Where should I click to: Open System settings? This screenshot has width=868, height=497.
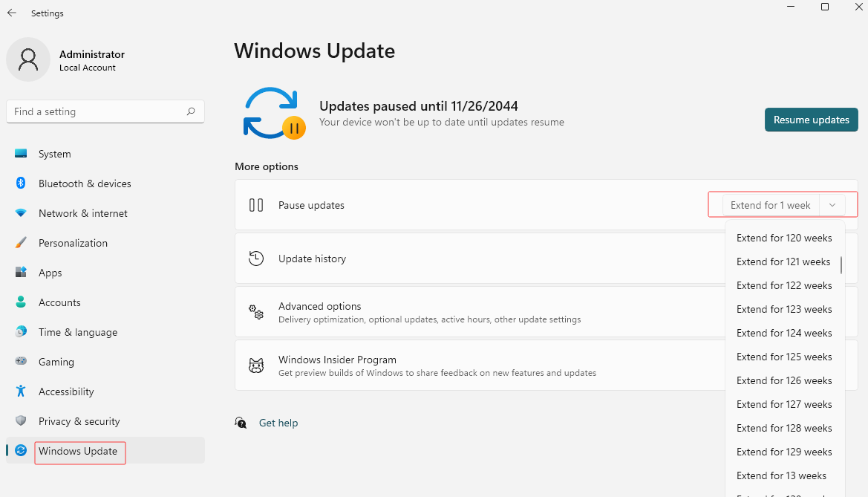click(x=105, y=154)
